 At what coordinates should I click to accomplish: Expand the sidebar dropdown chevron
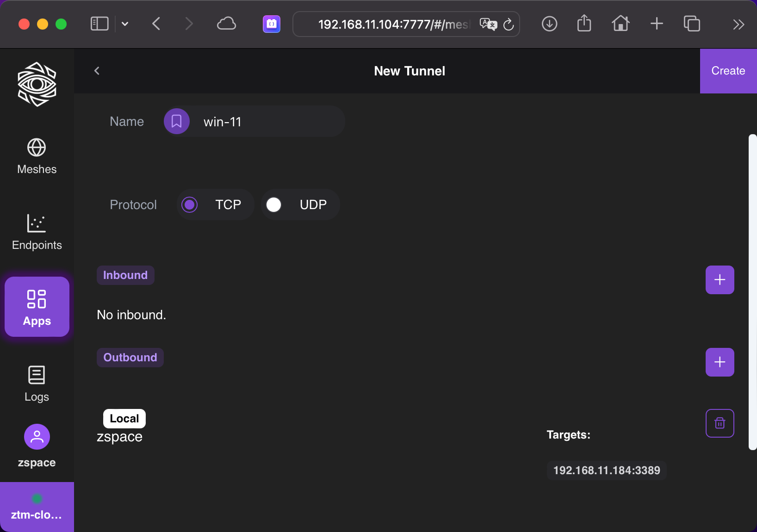coord(125,24)
